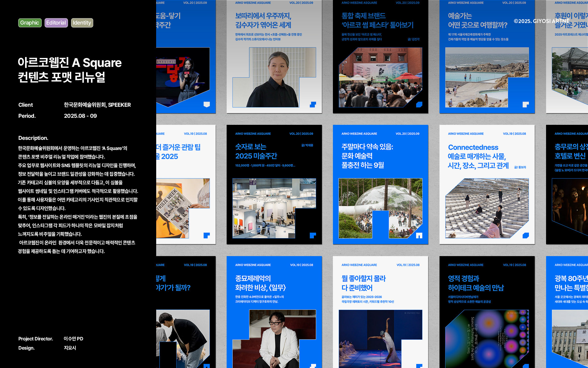Click blue icon on Frieze Week card
This screenshot has width=588, height=368.
pos(207,236)
